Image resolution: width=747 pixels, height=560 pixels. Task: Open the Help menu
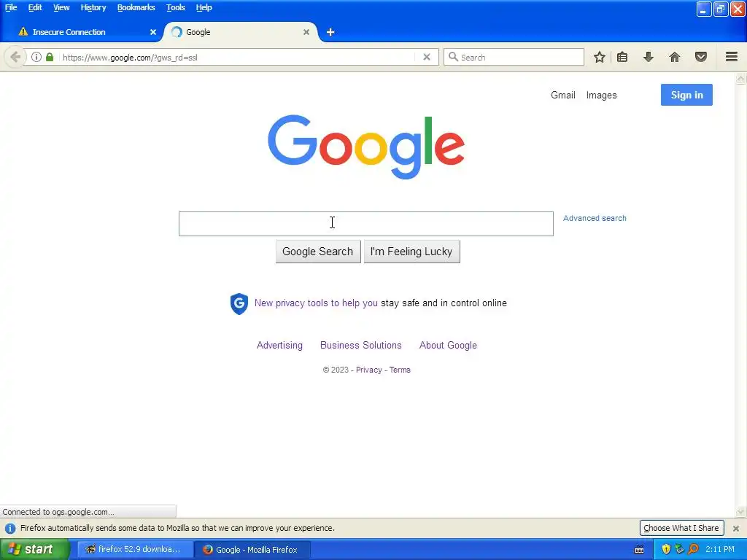point(204,7)
